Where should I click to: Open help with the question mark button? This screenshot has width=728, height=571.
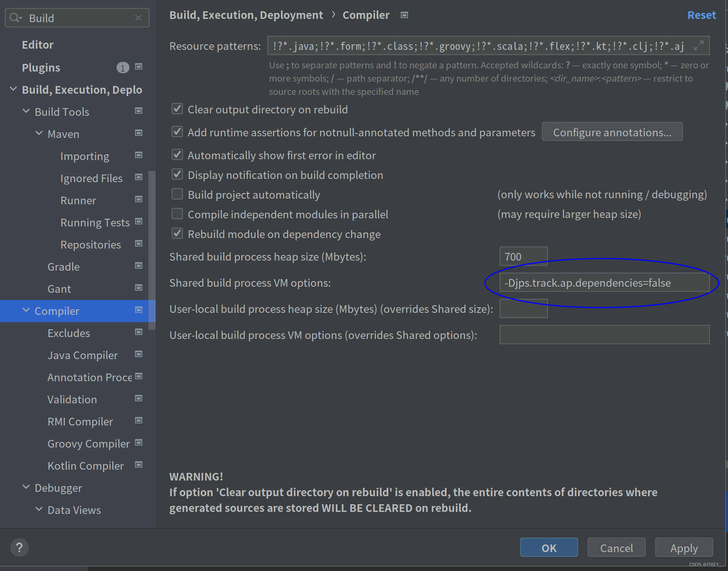coord(19,548)
